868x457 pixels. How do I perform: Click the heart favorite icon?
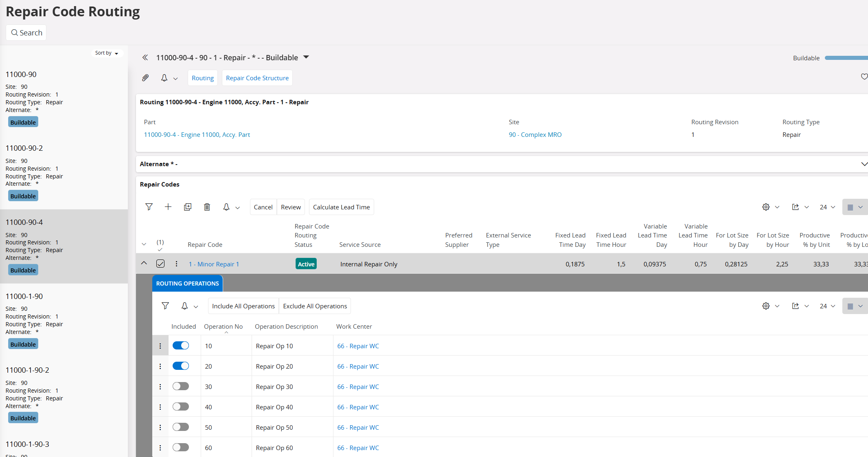[x=864, y=77]
